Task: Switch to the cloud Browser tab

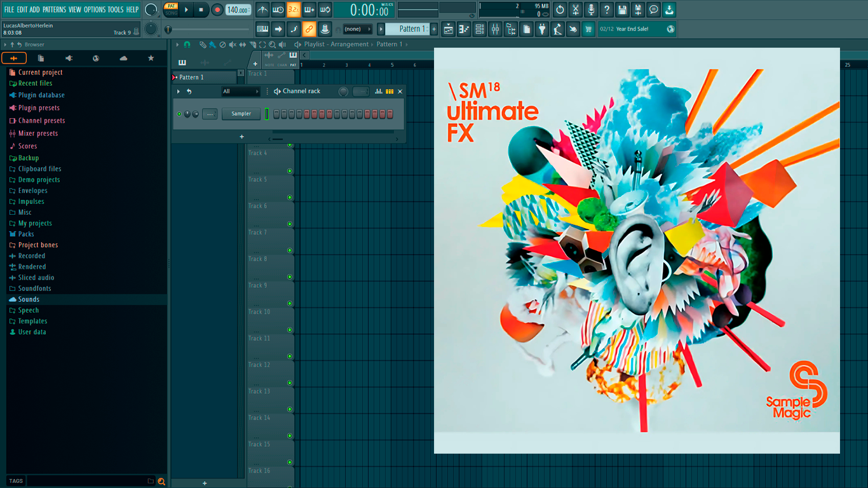Action: 123,58
